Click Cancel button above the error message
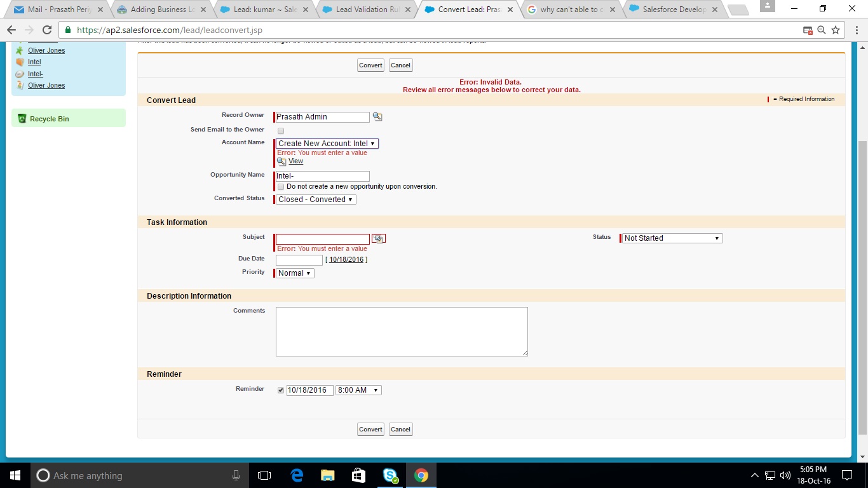Image resolution: width=868 pixels, height=488 pixels. click(400, 65)
